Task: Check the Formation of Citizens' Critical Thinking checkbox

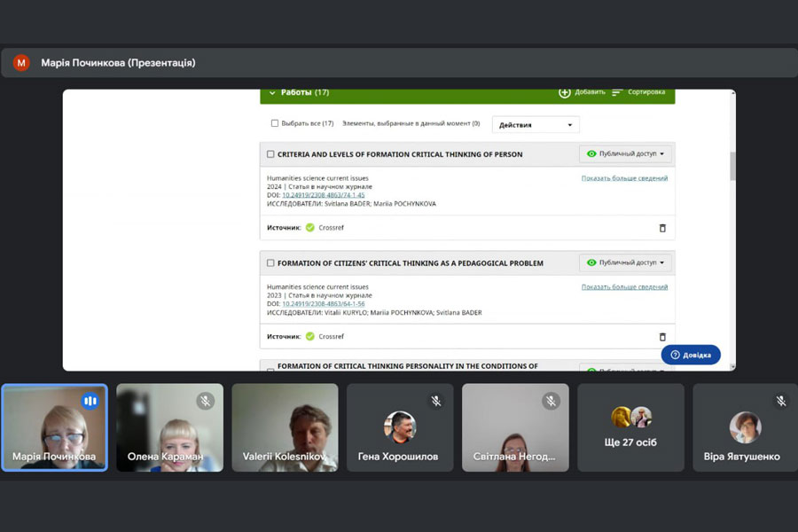Action: [x=270, y=263]
